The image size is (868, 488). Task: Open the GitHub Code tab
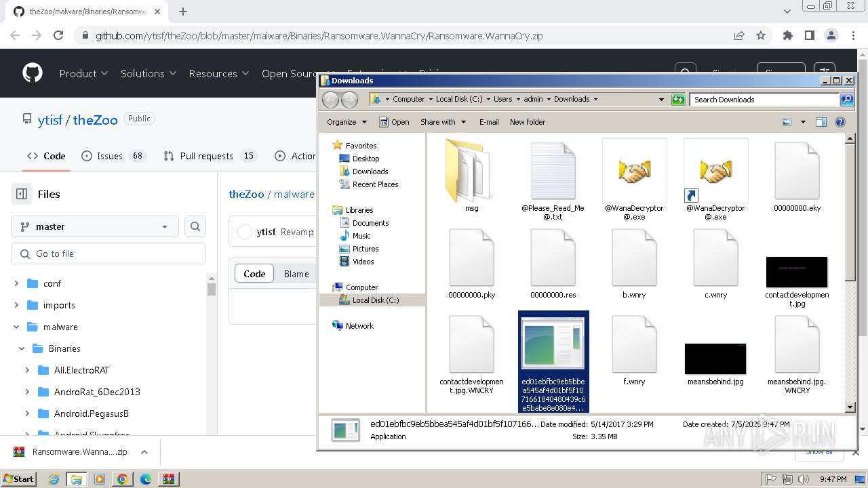(x=46, y=156)
